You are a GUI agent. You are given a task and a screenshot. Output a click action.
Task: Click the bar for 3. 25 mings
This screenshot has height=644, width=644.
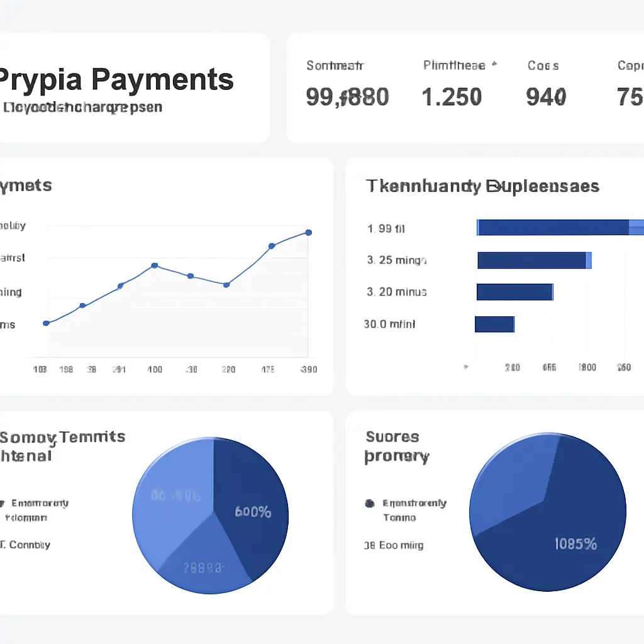[x=532, y=260]
